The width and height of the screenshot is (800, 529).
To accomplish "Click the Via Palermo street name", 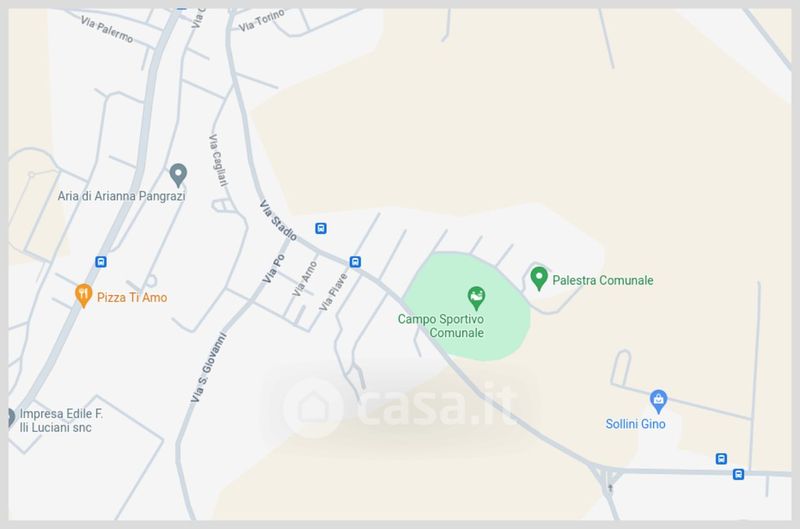I will [x=107, y=29].
